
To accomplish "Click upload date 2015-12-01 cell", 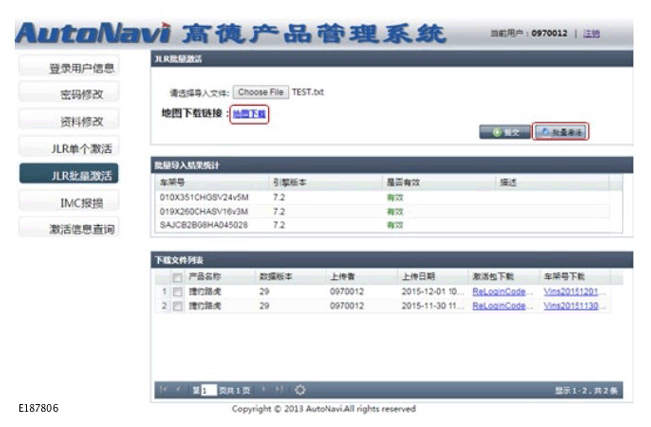I will pos(433,292).
